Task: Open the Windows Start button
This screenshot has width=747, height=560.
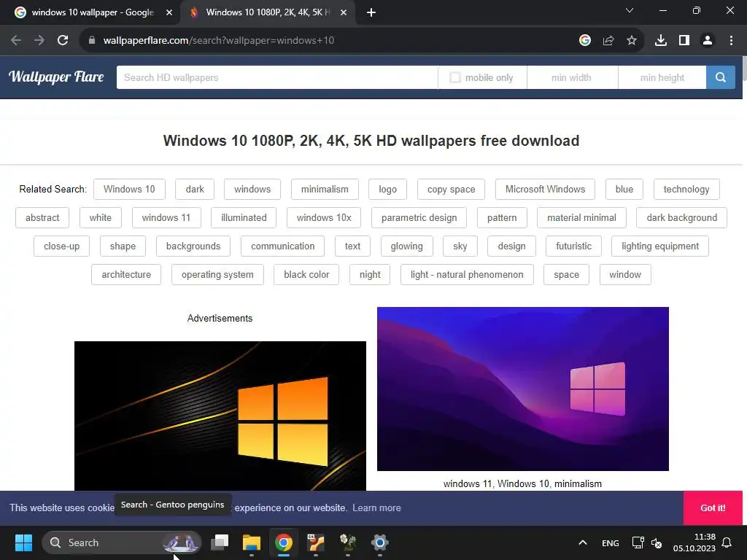Action: click(x=23, y=542)
